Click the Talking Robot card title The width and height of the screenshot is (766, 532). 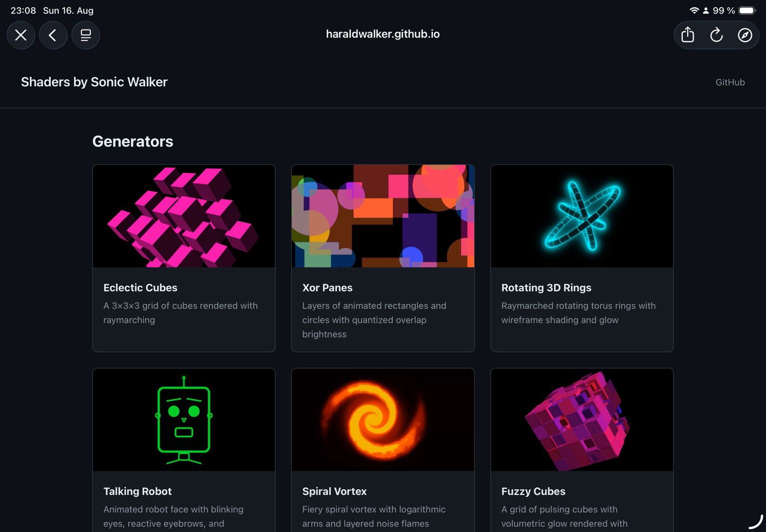pyautogui.click(x=137, y=491)
